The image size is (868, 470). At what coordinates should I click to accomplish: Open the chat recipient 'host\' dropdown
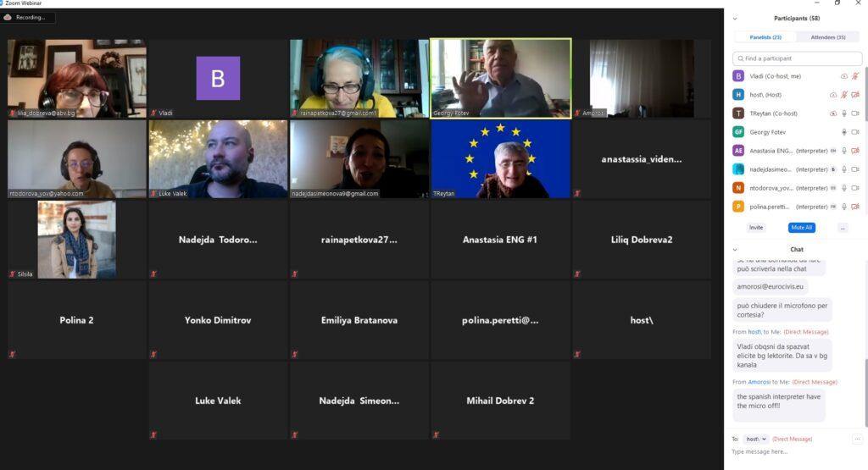click(756, 439)
